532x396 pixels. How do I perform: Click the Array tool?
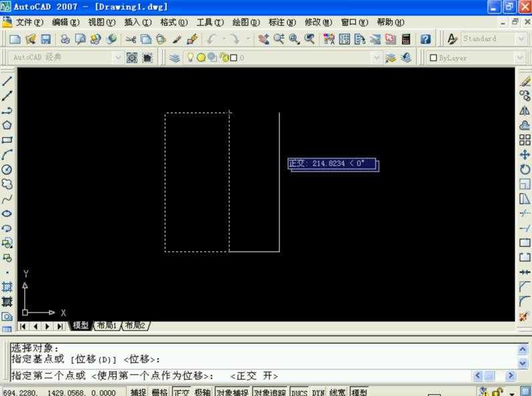point(525,140)
